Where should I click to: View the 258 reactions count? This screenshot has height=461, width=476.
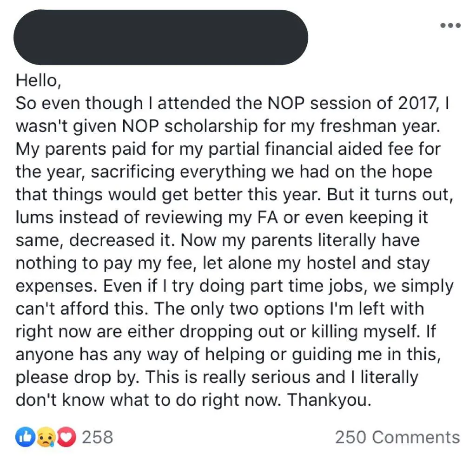98,437
